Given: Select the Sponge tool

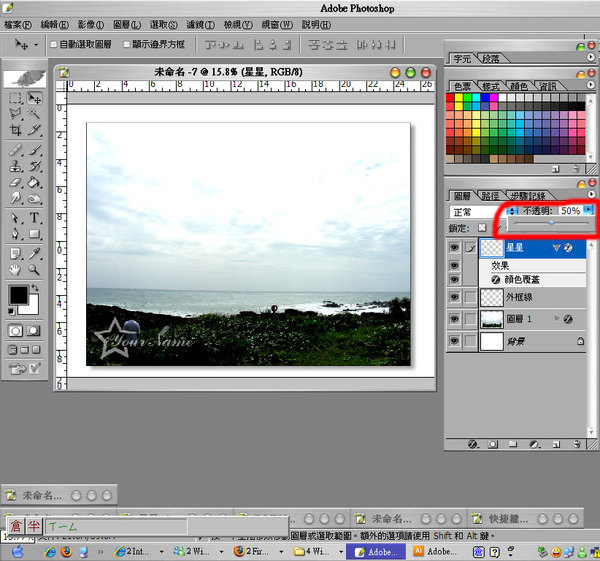Looking at the screenshot, I should [34, 198].
